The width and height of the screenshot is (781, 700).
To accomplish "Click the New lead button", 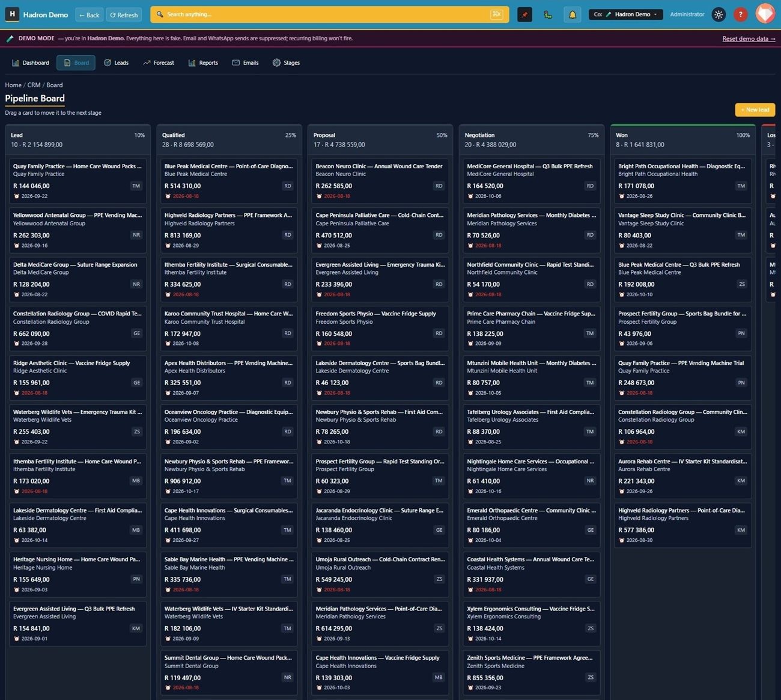I will [x=755, y=110].
